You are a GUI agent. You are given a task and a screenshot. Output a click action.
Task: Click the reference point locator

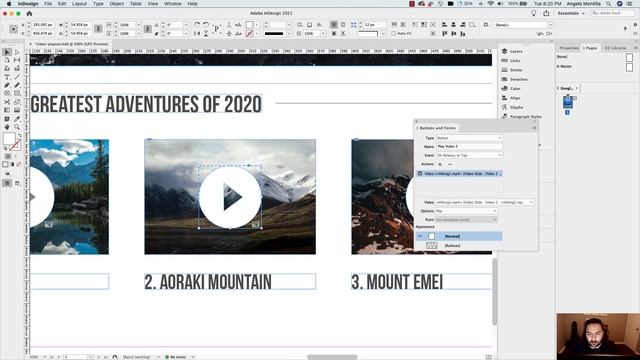tap(13, 29)
